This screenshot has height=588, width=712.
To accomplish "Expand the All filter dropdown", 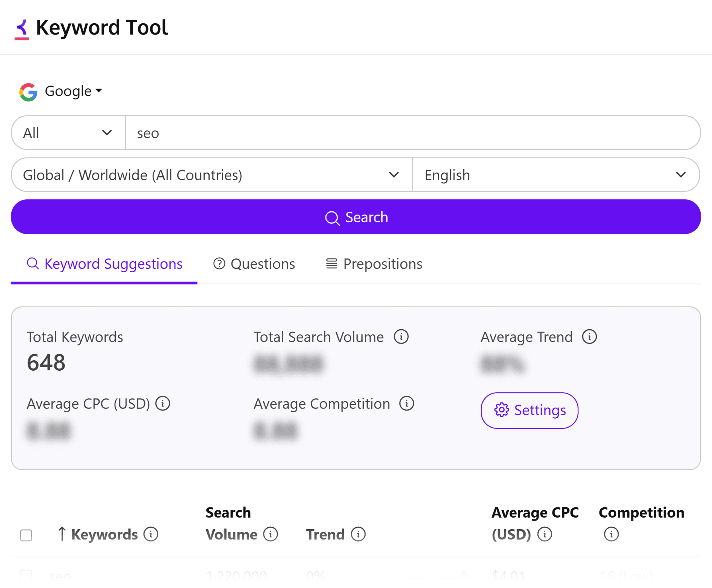I will pos(68,133).
